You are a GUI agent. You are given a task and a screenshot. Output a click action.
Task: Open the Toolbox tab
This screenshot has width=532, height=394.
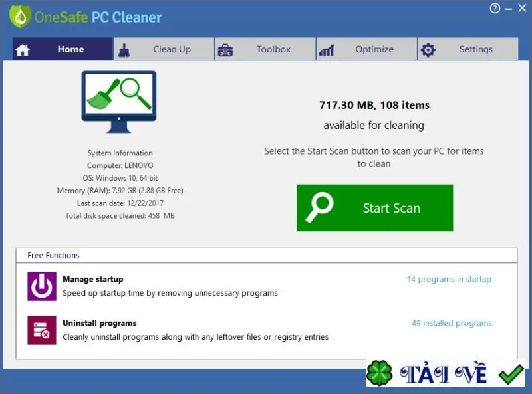[265, 49]
